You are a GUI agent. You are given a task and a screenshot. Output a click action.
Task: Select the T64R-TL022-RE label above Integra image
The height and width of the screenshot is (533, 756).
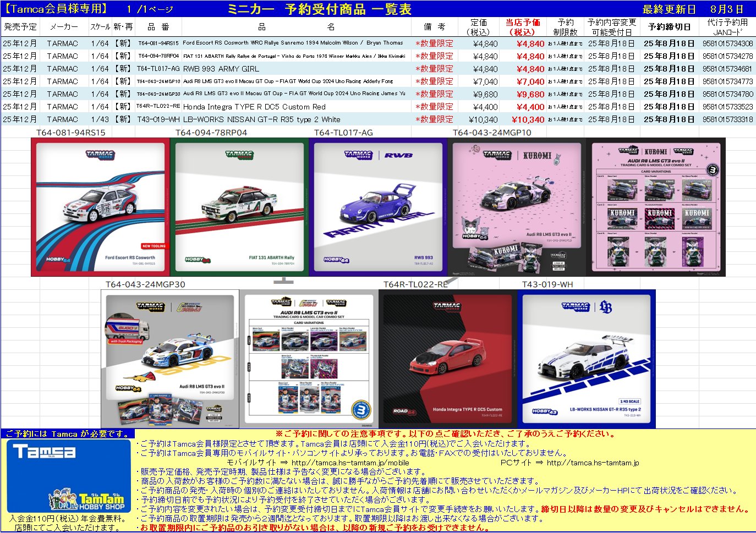tap(415, 284)
